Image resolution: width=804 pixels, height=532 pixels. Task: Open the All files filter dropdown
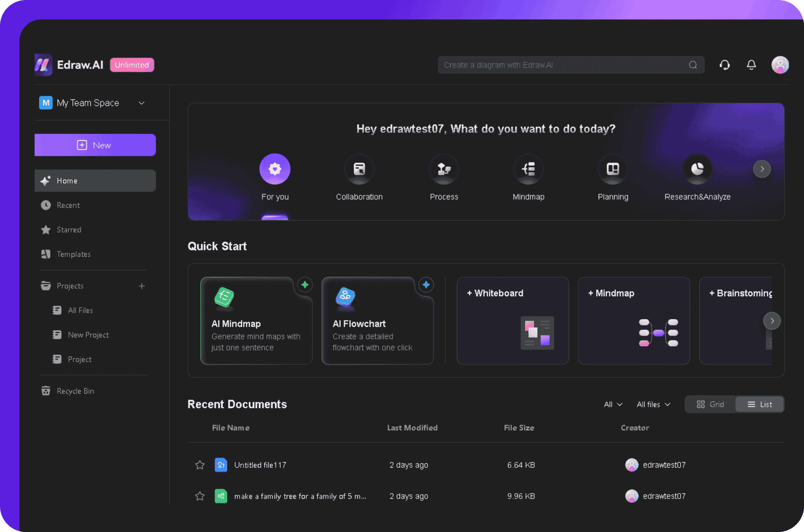654,405
